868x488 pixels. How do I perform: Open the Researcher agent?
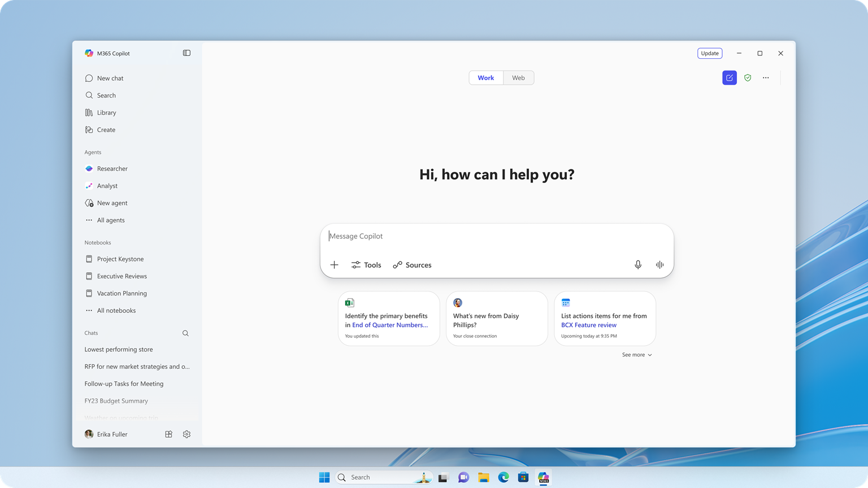click(112, 168)
